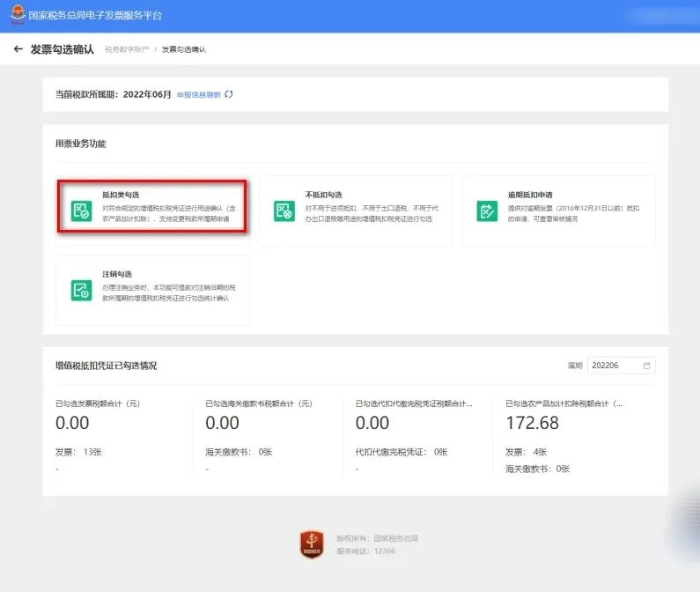Click the 国家税务总局电子发票服务平台 header title
This screenshot has height=592, width=700.
95,15
